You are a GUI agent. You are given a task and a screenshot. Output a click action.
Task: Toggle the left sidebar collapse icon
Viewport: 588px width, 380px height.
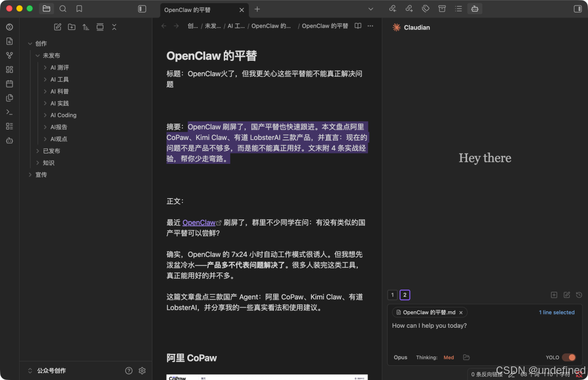(x=142, y=9)
